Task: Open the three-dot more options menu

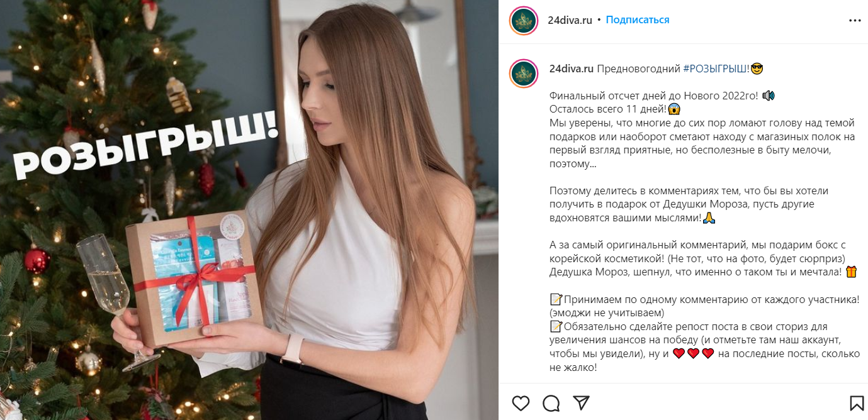Action: (x=855, y=20)
